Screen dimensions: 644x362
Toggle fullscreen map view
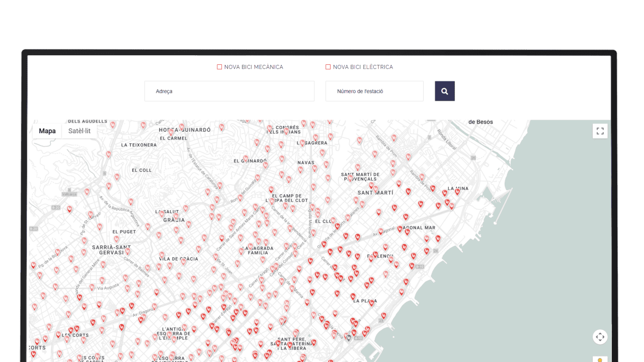(x=600, y=131)
